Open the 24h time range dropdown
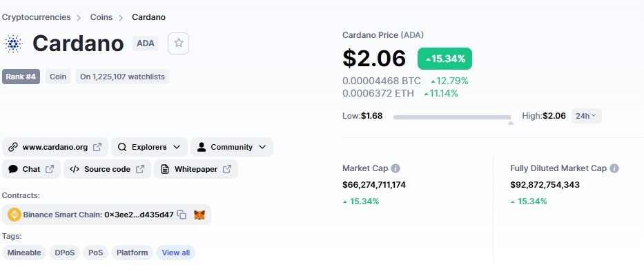 click(x=587, y=116)
